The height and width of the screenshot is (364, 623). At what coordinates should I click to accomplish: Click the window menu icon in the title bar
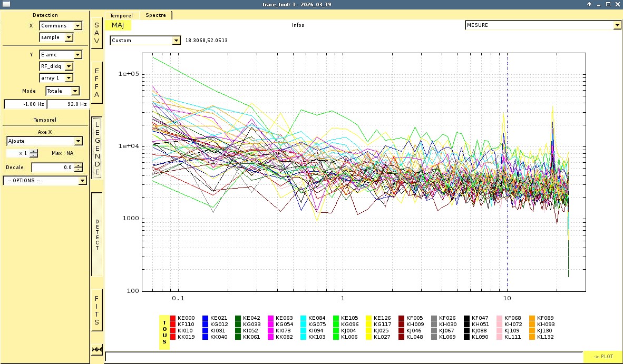tap(6, 4)
